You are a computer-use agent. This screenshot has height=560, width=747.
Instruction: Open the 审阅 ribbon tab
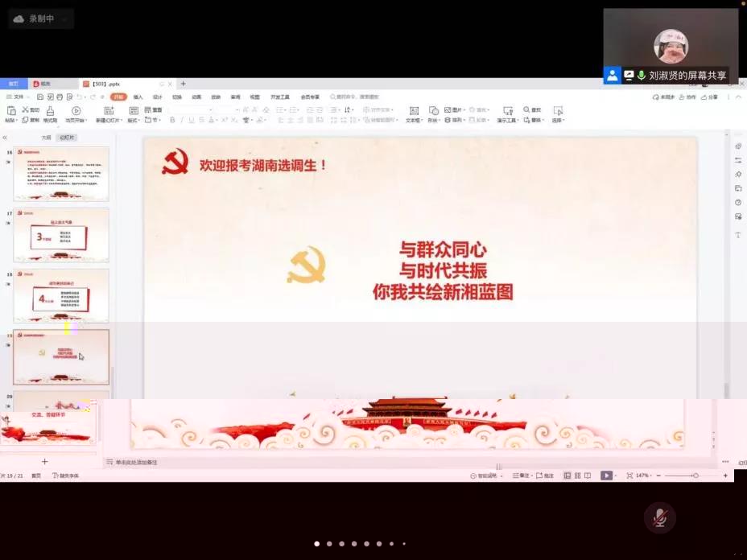click(x=235, y=97)
